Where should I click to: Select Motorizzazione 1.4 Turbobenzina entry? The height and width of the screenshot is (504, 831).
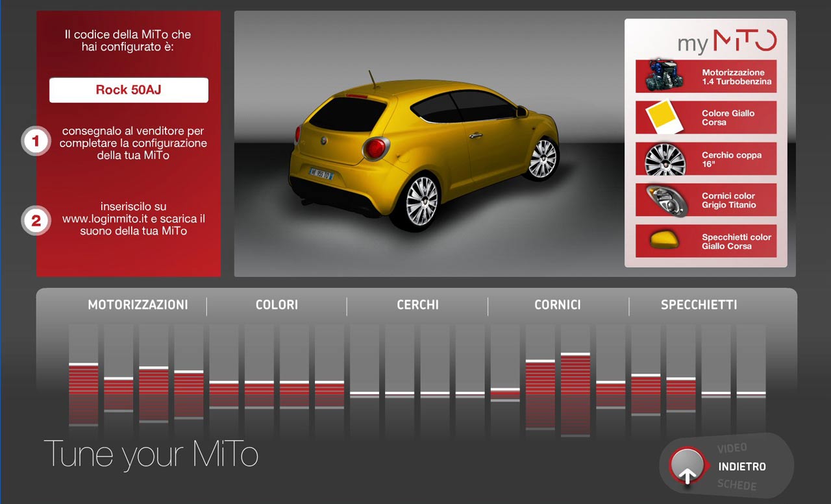click(706, 77)
